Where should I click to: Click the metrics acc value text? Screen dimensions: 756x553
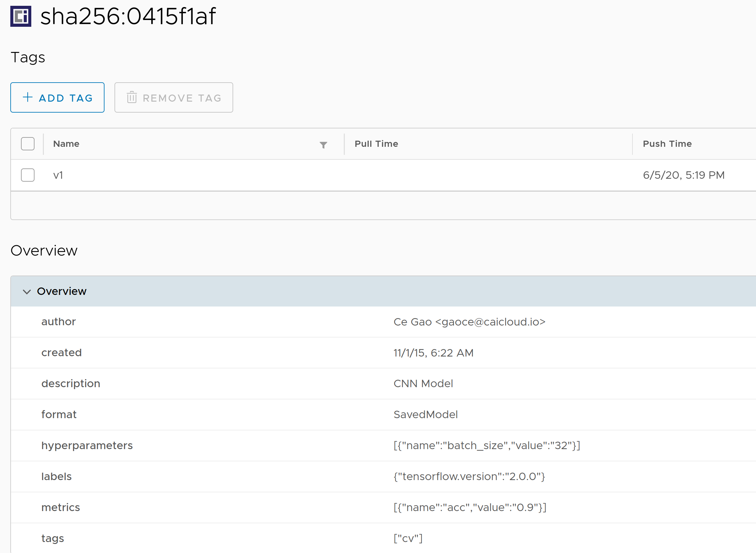(470, 508)
